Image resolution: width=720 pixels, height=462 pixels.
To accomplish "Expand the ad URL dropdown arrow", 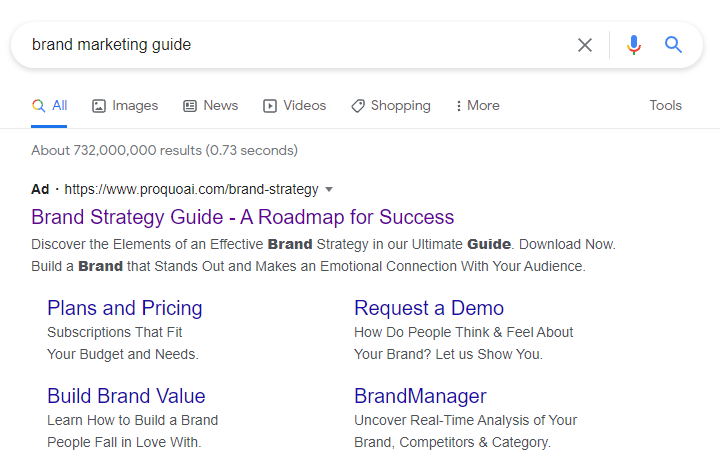I will 329,189.
